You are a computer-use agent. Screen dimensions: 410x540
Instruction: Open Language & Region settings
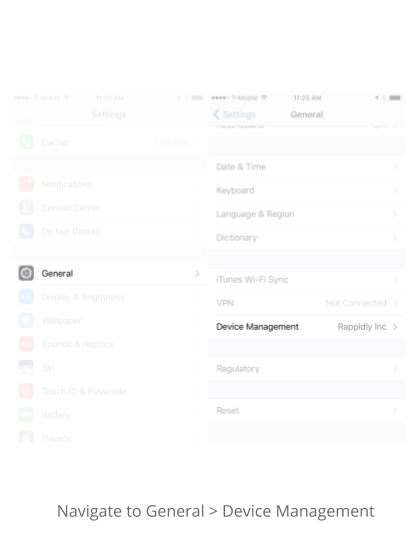(x=306, y=214)
